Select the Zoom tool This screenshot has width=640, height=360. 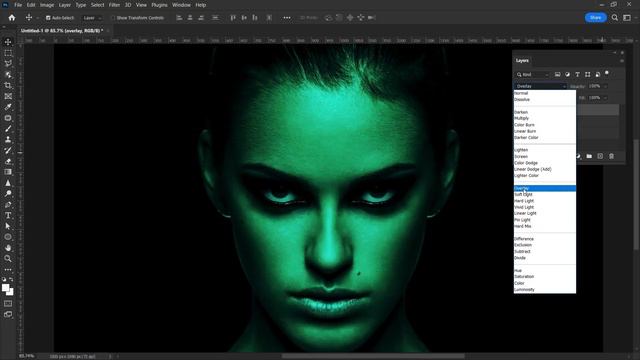tap(8, 258)
